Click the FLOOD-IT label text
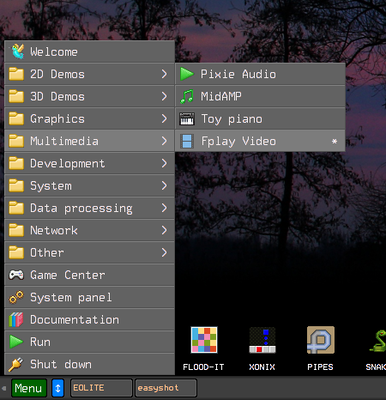The height and width of the screenshot is (400, 386). point(204,367)
